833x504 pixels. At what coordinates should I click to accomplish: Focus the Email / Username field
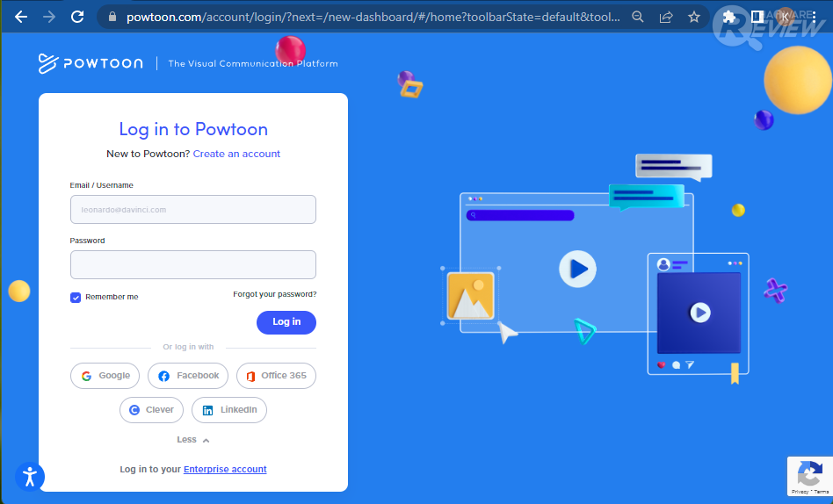tap(192, 209)
